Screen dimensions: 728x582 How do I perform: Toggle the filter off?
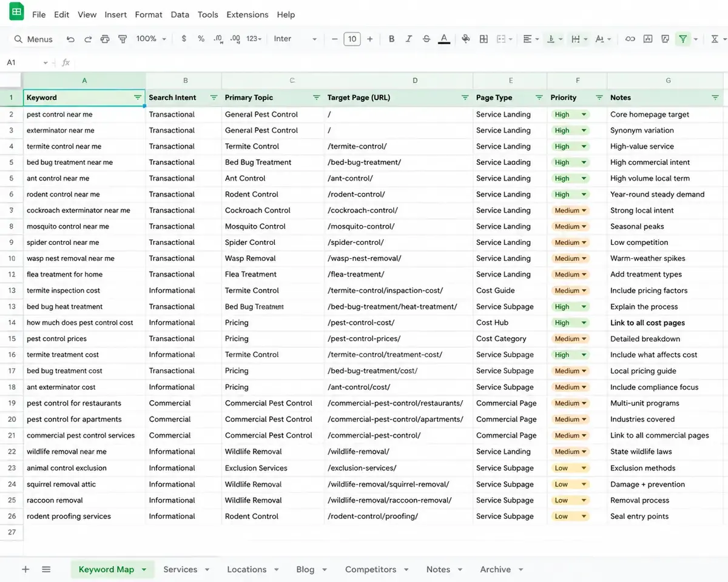(x=683, y=39)
